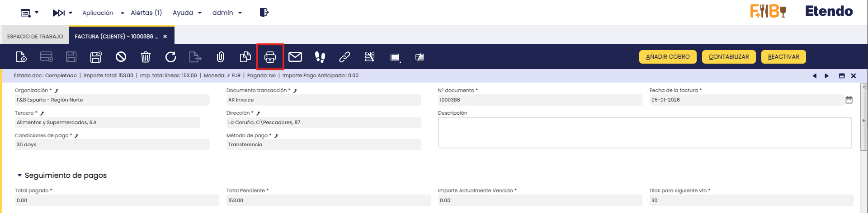
Task: Refresh the invoice with the reload icon
Action: [x=170, y=57]
